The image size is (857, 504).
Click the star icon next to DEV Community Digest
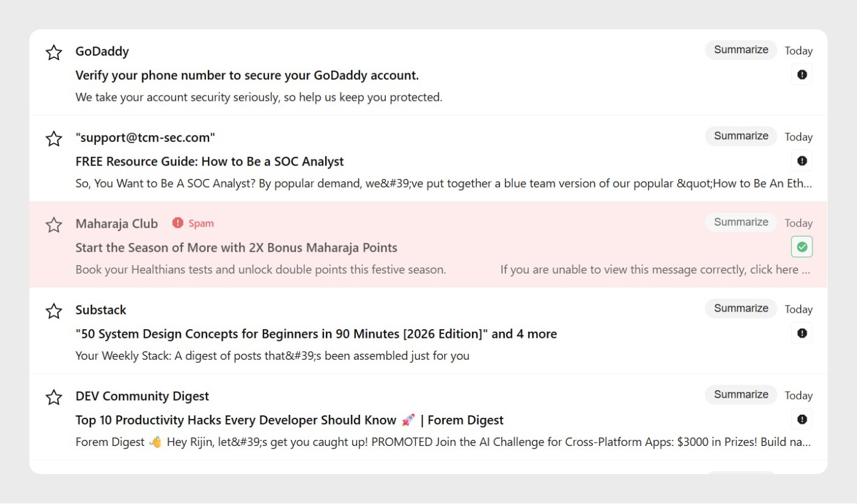(53, 397)
